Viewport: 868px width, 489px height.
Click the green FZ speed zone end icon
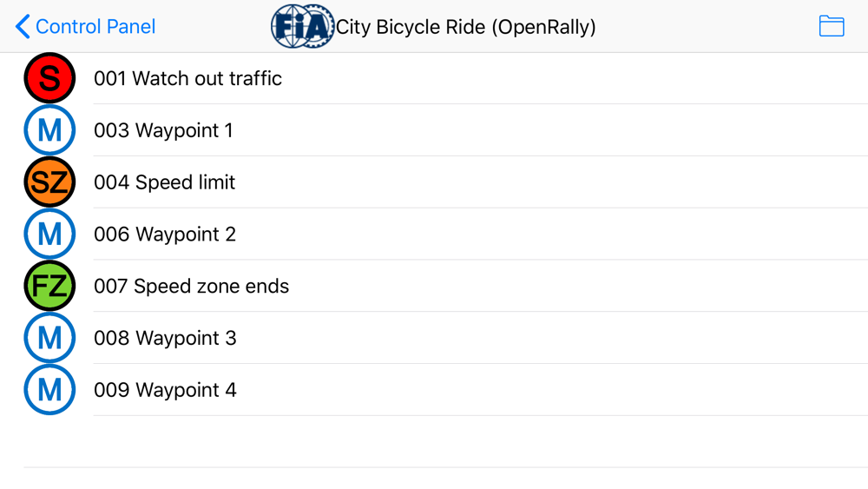[49, 287]
